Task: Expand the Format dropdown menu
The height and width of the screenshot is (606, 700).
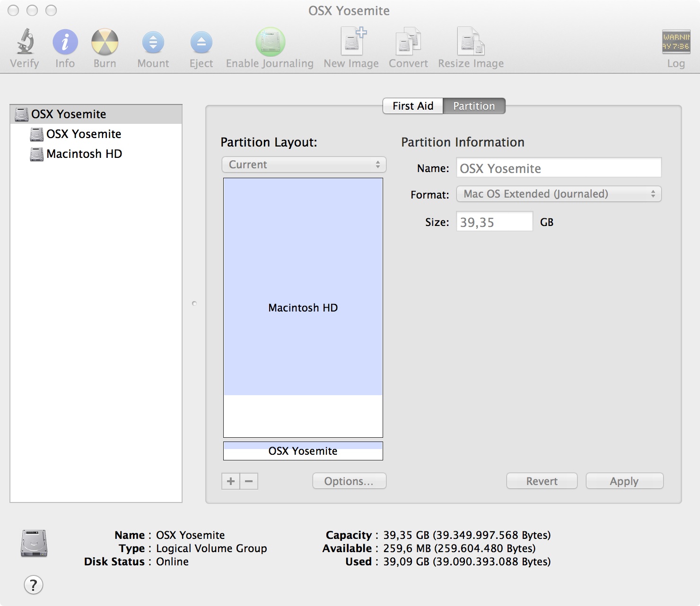Action: click(x=559, y=194)
